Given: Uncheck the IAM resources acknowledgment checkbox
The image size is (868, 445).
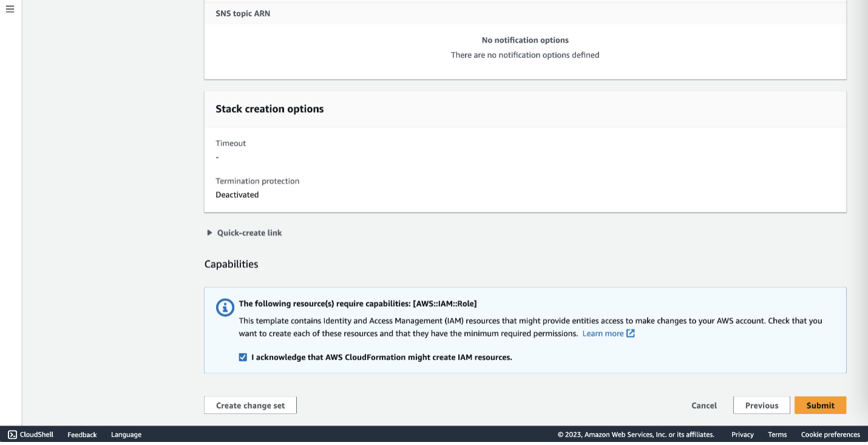Looking at the screenshot, I should [242, 357].
